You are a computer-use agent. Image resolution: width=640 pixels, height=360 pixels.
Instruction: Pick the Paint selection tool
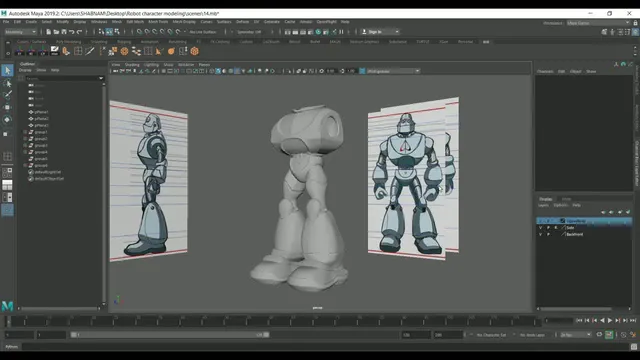7,95
